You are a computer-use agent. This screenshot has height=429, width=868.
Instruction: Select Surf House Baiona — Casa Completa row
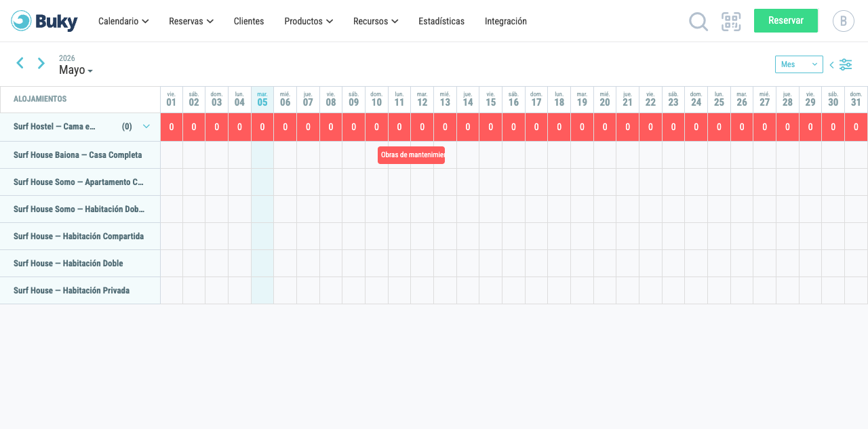(x=80, y=155)
